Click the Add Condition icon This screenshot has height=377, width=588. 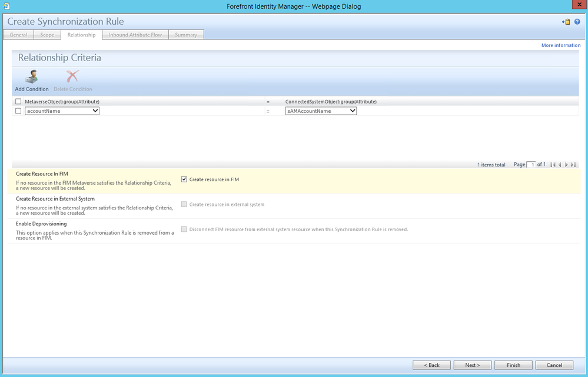pyautogui.click(x=32, y=76)
